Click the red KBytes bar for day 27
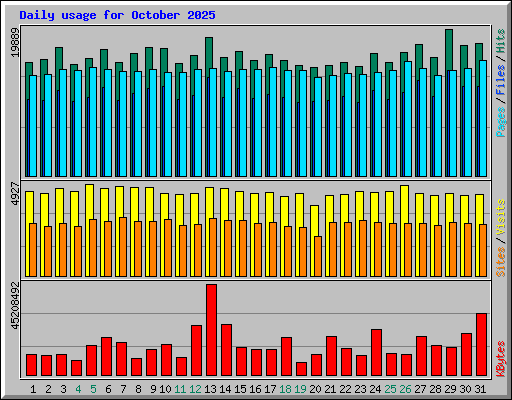The height and width of the screenshot is (400, 512). 421,356
